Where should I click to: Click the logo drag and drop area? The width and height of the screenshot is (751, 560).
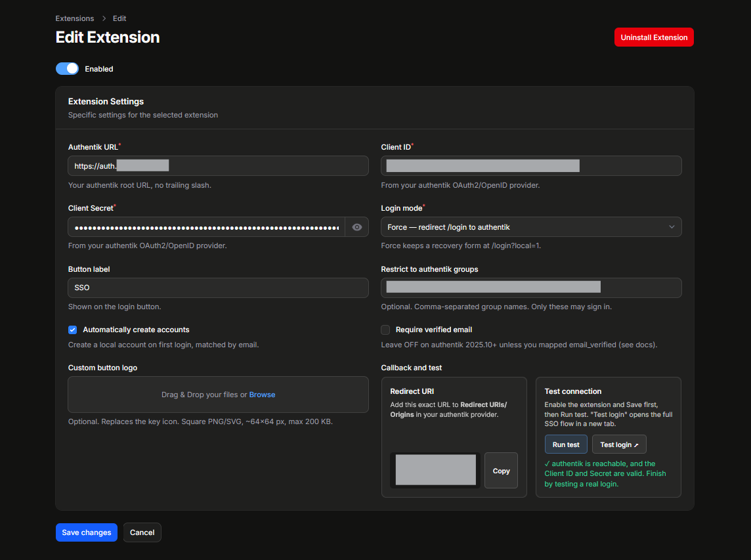coord(219,395)
